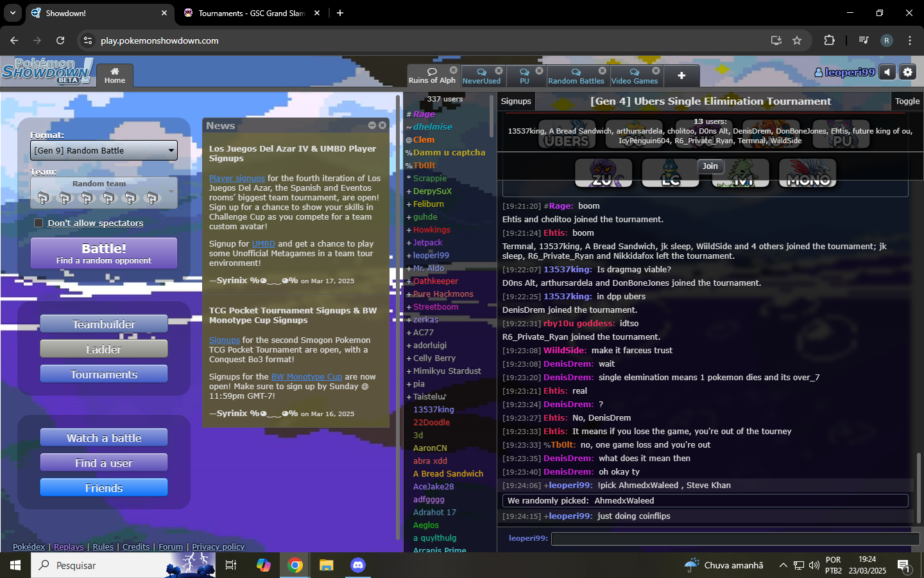
Task: Open the Replays footer link
Action: (69, 547)
